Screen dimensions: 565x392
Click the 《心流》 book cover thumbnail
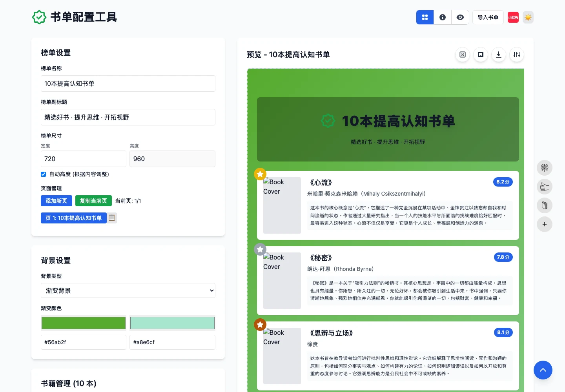click(x=282, y=205)
